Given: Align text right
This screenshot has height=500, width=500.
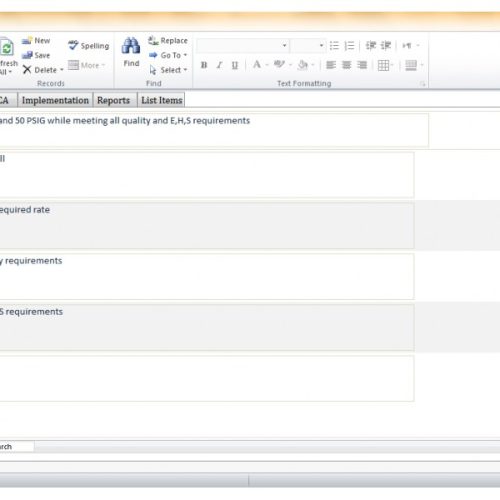Looking at the screenshot, I should pyautogui.click(x=362, y=65).
